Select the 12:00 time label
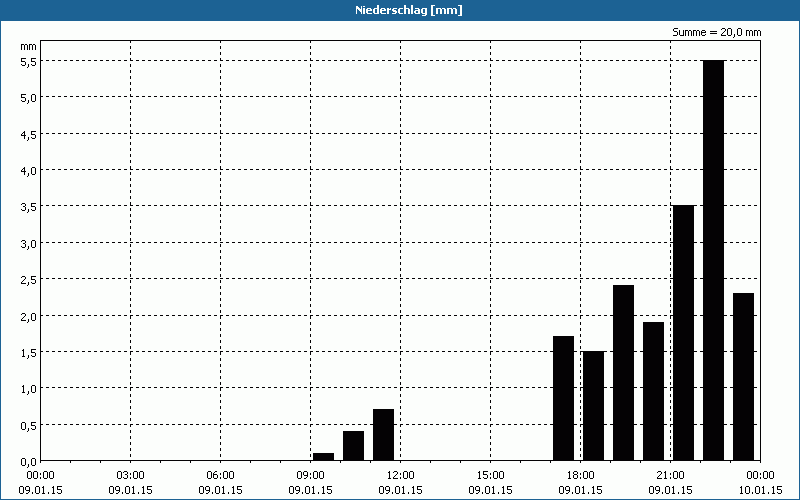The width and height of the screenshot is (800, 500). 401,476
